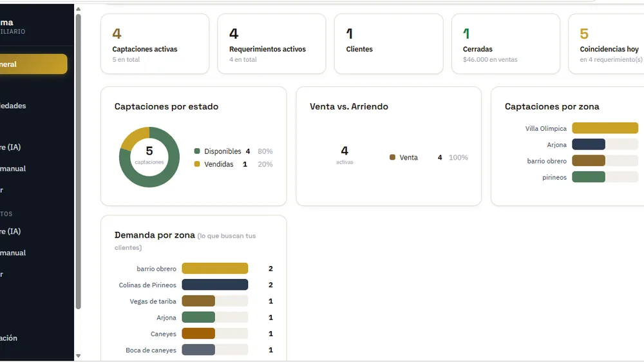
Task: Select the highlighted gold sidebar item ending in "neral"
Action: (x=33, y=64)
